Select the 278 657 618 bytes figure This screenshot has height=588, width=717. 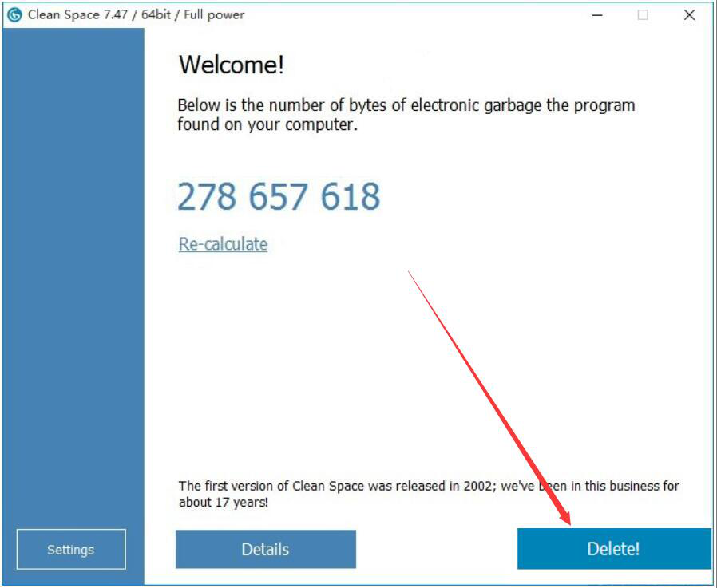click(x=279, y=196)
